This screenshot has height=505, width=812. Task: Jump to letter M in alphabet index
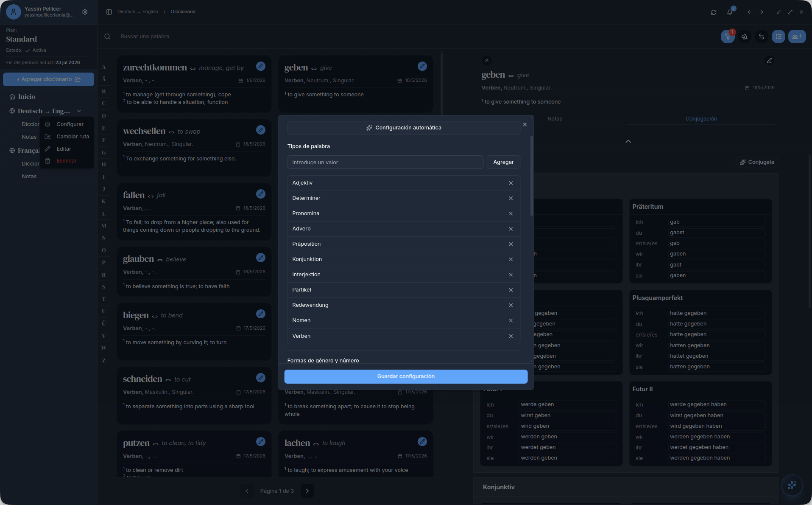pyautogui.click(x=103, y=226)
